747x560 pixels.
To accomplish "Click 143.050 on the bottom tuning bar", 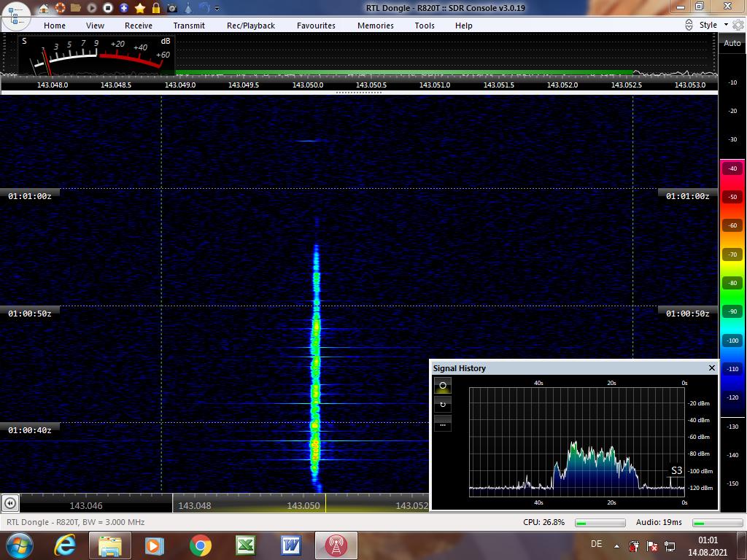I will point(303,506).
